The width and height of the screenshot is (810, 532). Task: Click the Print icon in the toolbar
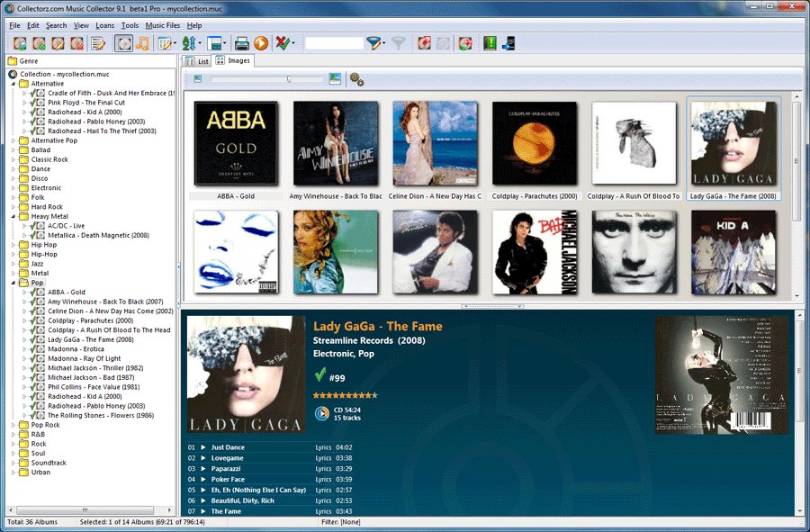click(241, 43)
